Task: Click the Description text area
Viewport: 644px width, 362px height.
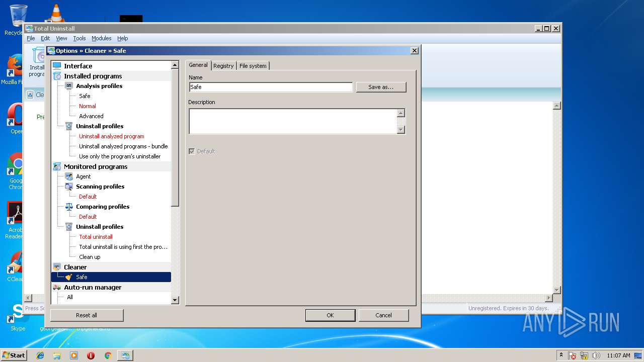Action: pyautogui.click(x=293, y=121)
